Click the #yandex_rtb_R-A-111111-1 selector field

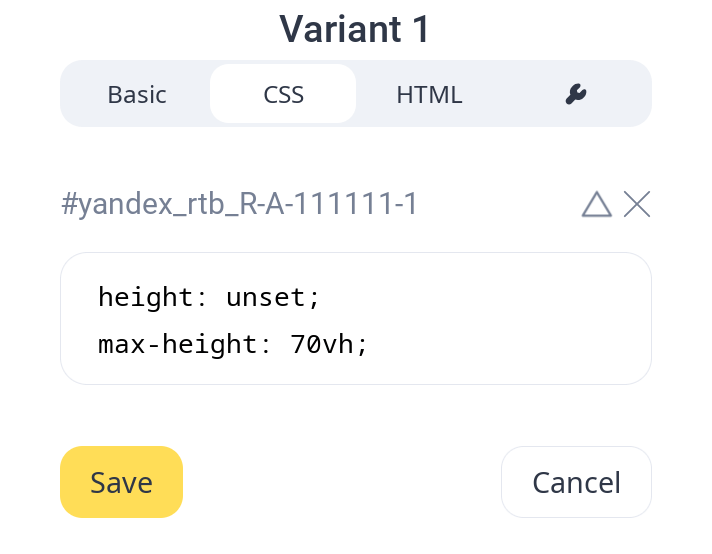coord(240,205)
